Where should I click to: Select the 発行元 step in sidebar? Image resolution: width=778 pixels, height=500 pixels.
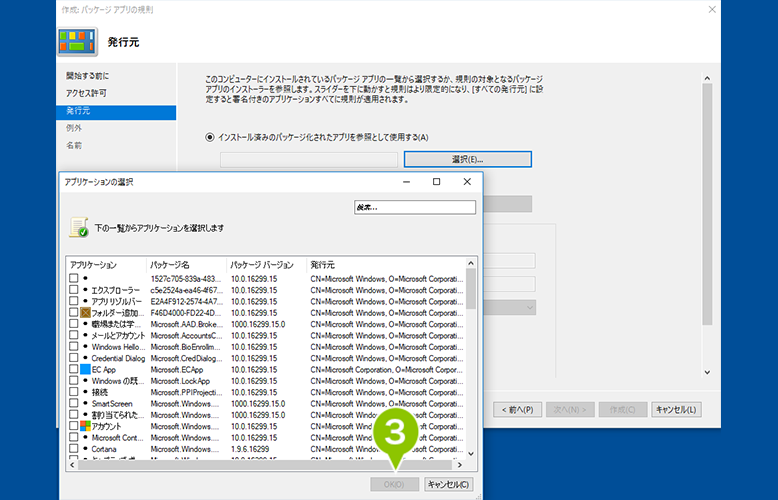[x=116, y=112]
